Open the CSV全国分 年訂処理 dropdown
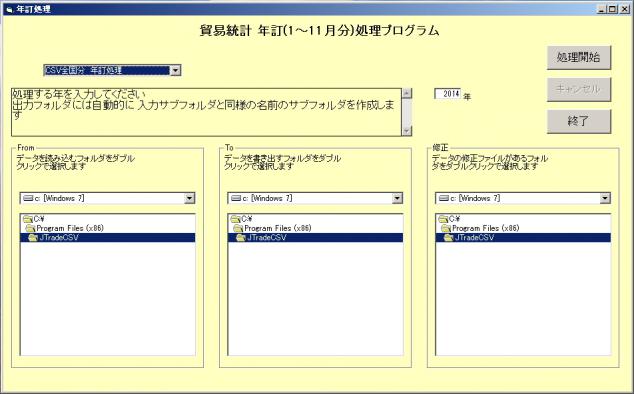Image resolution: width=634 pixels, height=394 pixels. point(175,70)
